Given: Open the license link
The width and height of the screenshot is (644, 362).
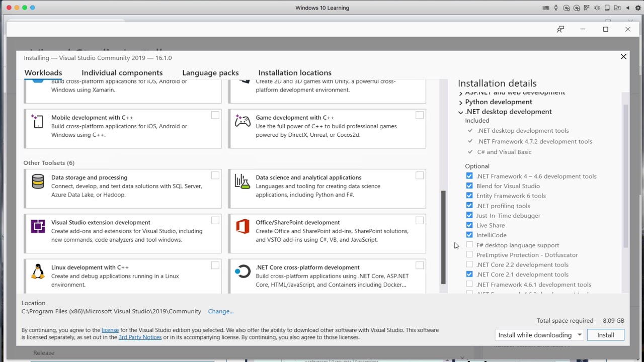Looking at the screenshot, I should 110,330.
